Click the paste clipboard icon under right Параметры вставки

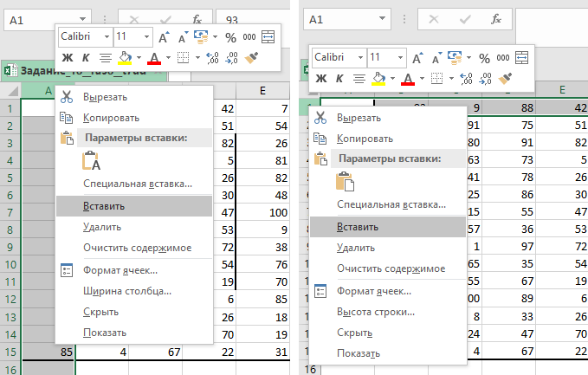tap(346, 182)
